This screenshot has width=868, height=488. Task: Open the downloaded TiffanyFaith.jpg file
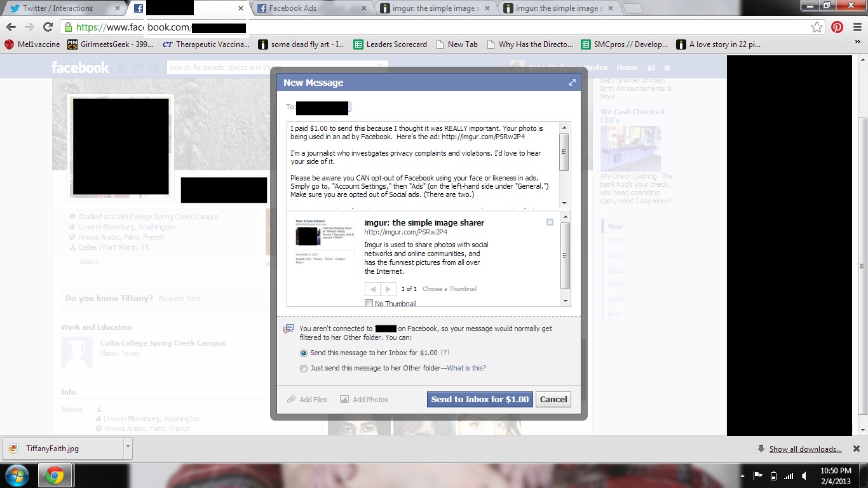click(x=62, y=449)
